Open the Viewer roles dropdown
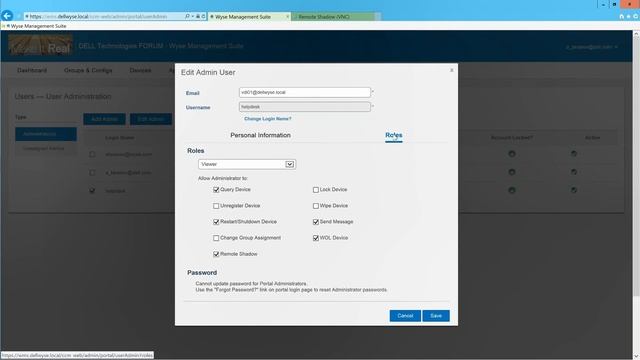640x360 pixels. 247,164
